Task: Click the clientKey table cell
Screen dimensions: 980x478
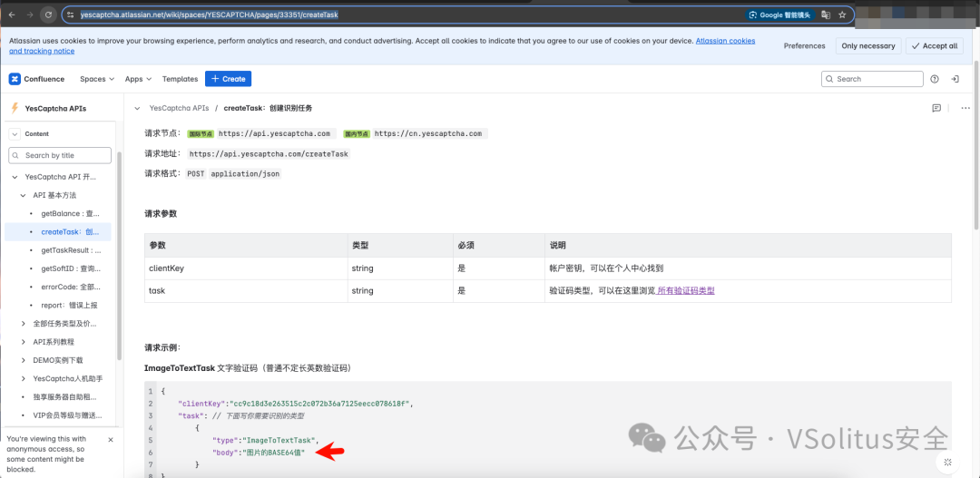Action: tap(246, 268)
